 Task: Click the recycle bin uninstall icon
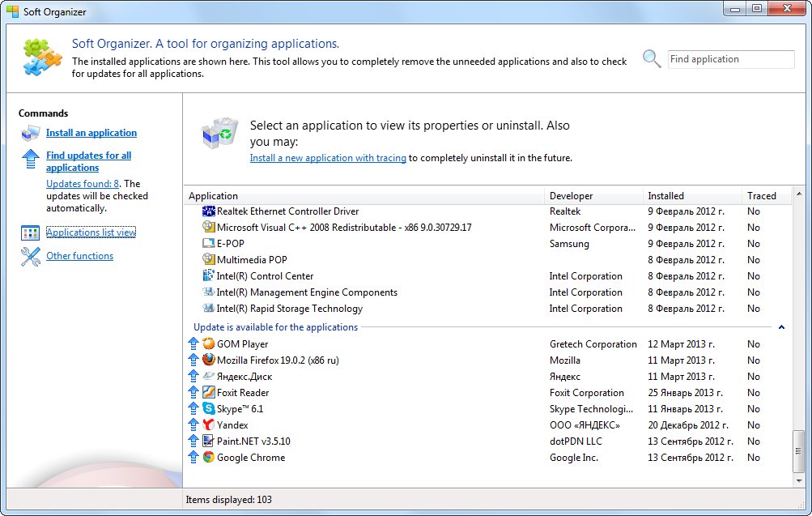click(x=219, y=133)
